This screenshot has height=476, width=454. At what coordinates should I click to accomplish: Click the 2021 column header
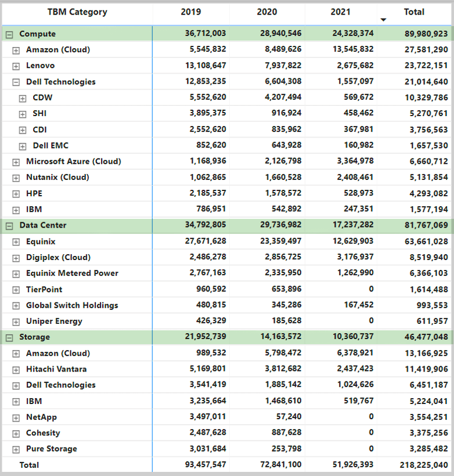coord(340,12)
